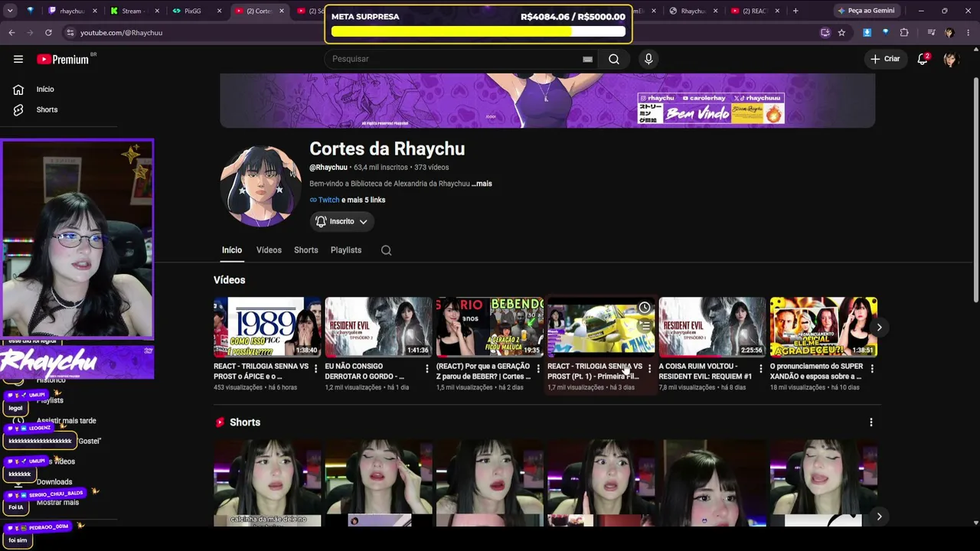Open options menu for 'SENNA VS PROST (Pt. 1)' video

click(x=649, y=369)
